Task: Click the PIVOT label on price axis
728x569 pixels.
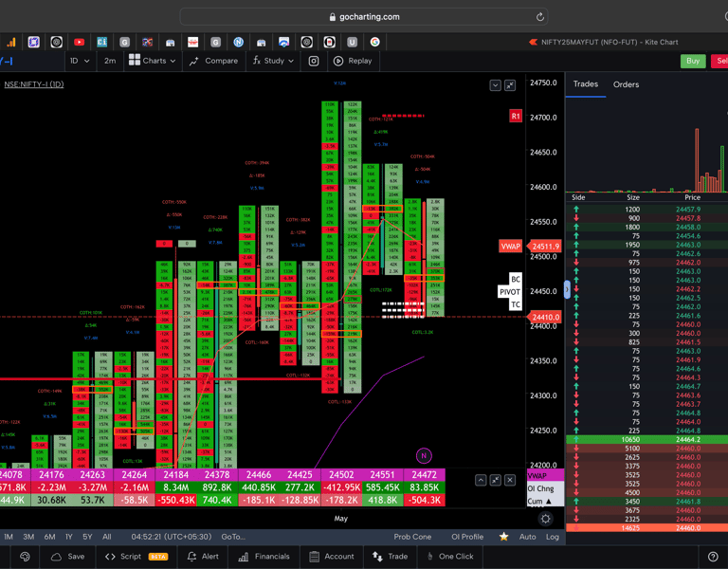Action: coord(509,292)
